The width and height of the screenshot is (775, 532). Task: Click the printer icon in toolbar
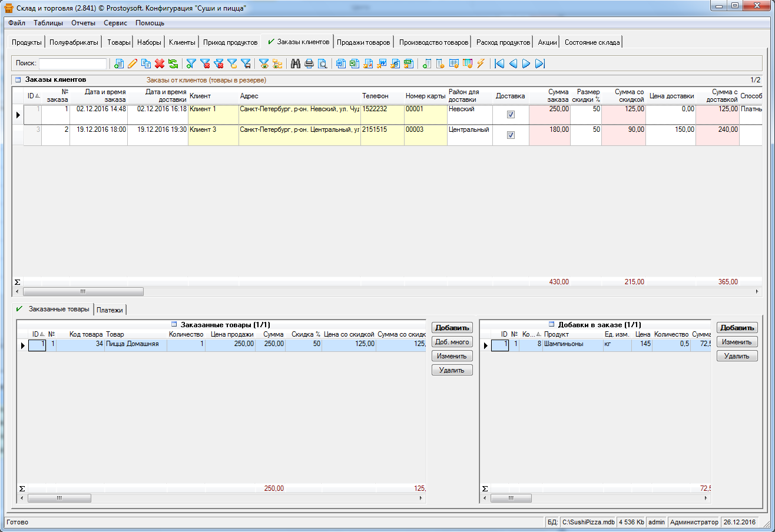[309, 64]
